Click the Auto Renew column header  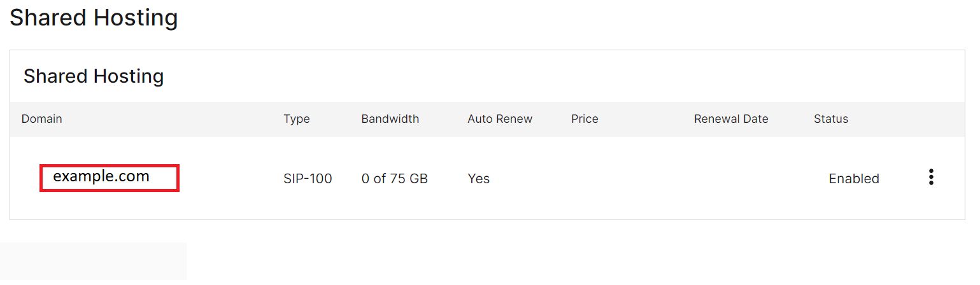[x=500, y=119]
